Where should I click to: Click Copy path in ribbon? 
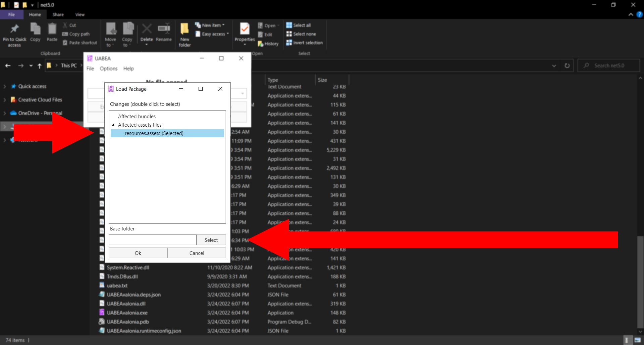[76, 34]
